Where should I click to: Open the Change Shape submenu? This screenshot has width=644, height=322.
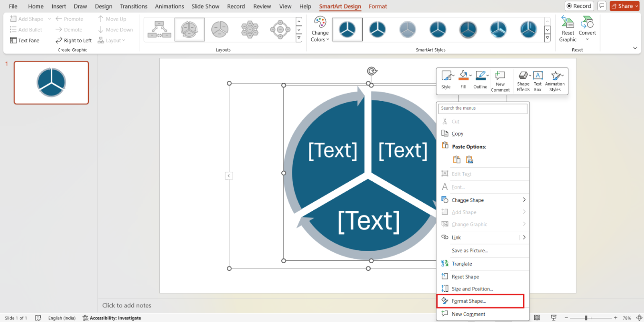(483, 200)
